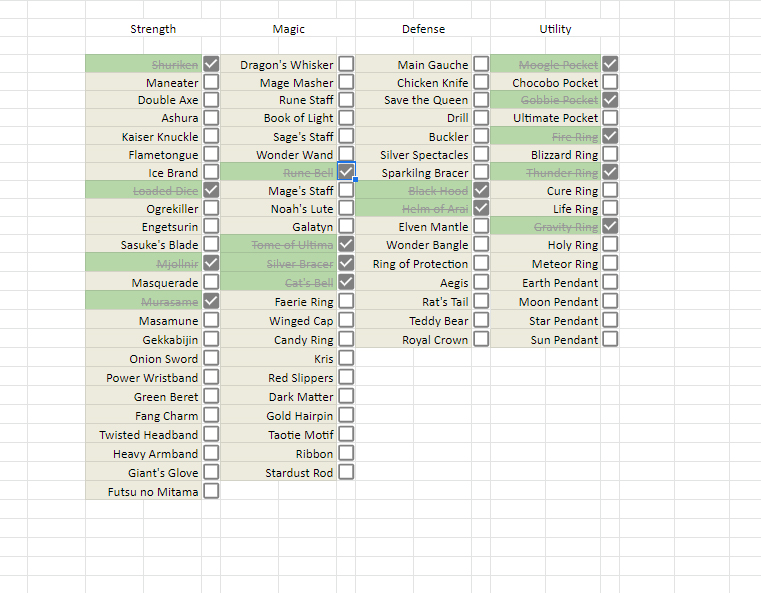Uncheck the Black Hood checkbox
Image resolution: width=761 pixels, height=593 pixels.
click(481, 190)
